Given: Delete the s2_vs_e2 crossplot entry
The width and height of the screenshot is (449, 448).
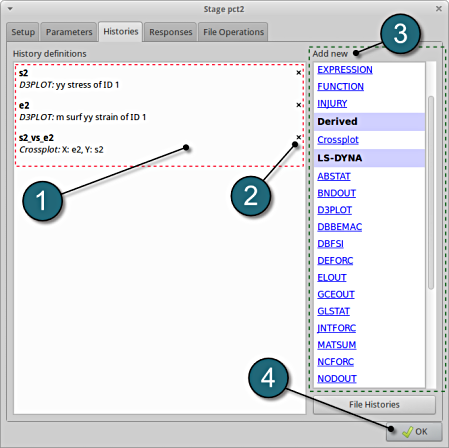Looking at the screenshot, I should [x=299, y=137].
